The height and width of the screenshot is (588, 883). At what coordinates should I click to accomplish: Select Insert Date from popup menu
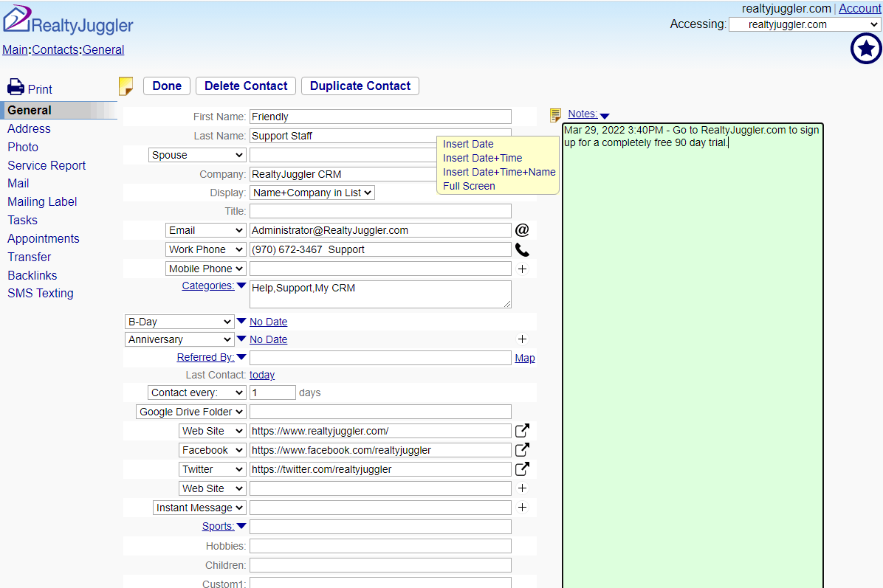pos(468,144)
